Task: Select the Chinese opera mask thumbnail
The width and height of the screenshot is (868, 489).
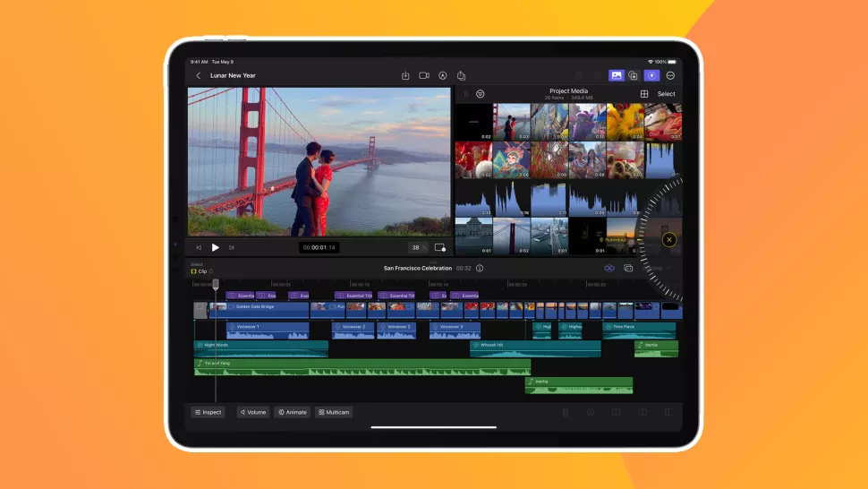Action: [512, 160]
